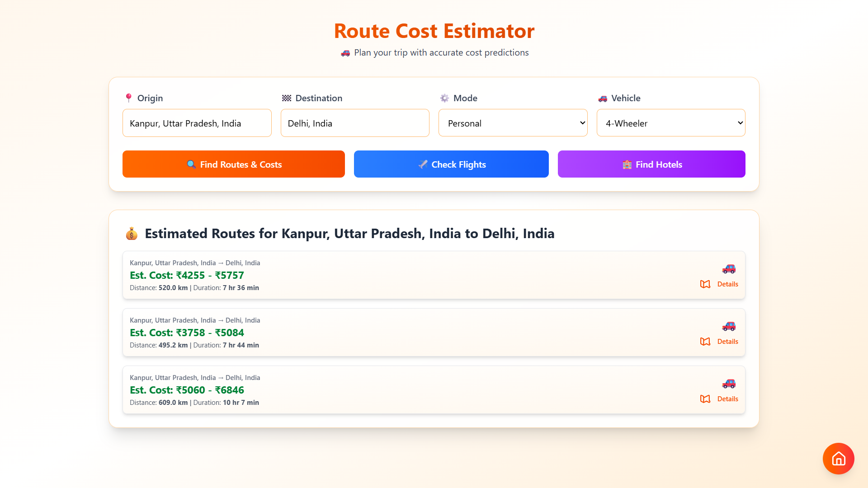Click car icon on the 609.0 km route
Image resolution: width=868 pixels, height=488 pixels.
[x=728, y=384]
